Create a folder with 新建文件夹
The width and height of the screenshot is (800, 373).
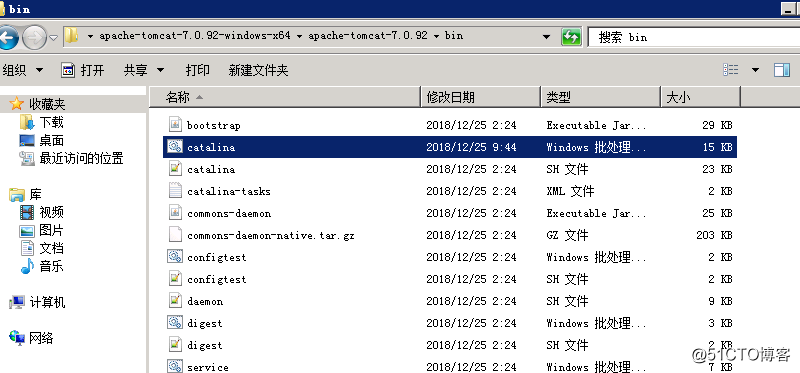(259, 70)
